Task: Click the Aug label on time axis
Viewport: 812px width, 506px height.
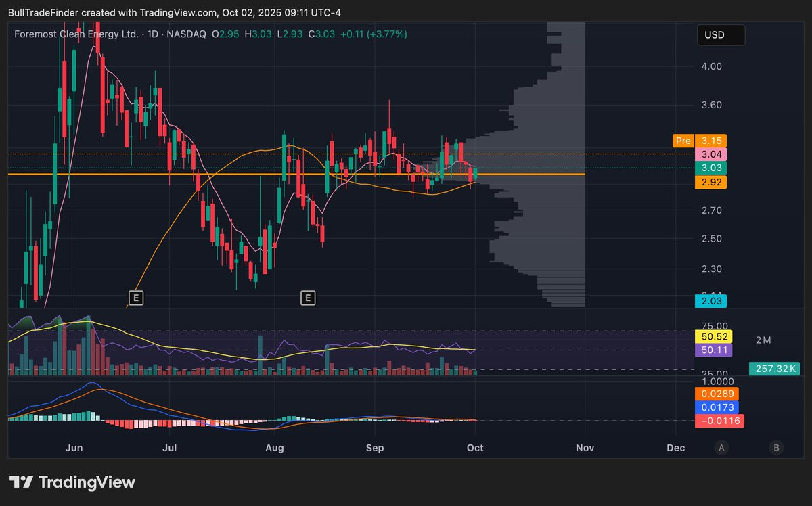Action: pos(274,448)
